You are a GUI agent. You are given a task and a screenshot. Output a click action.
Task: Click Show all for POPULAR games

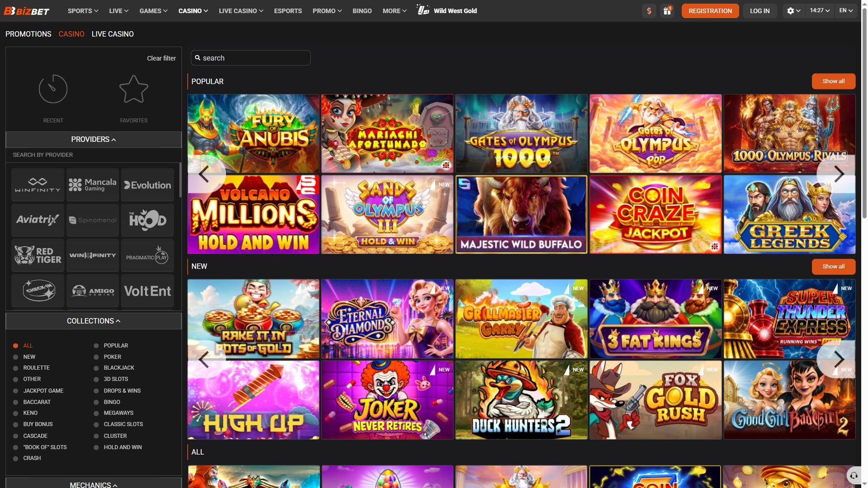point(833,81)
